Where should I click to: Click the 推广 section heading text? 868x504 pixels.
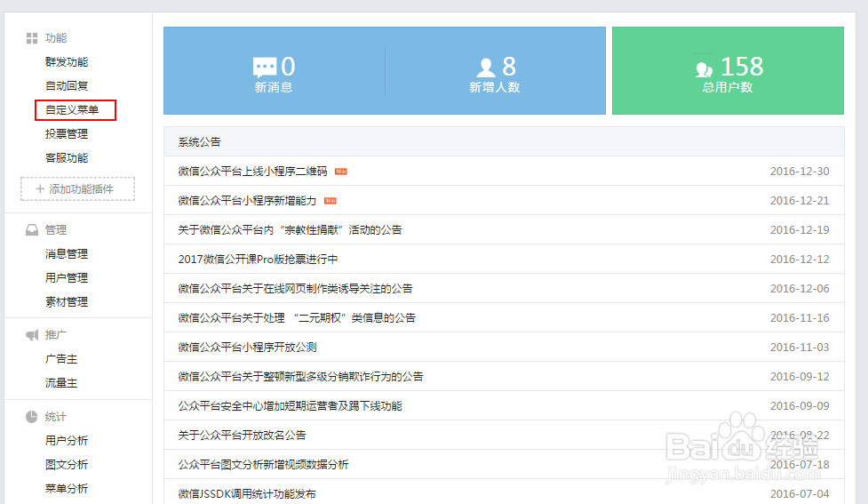56,335
